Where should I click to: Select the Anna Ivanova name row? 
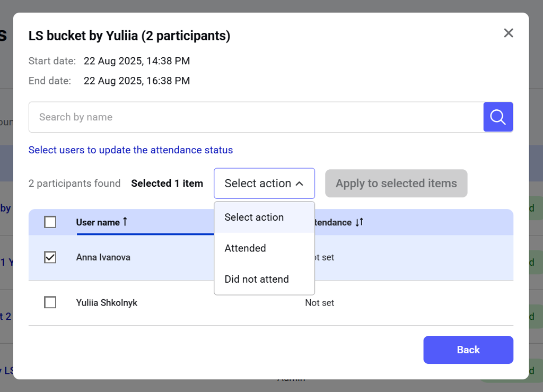pyautogui.click(x=103, y=257)
